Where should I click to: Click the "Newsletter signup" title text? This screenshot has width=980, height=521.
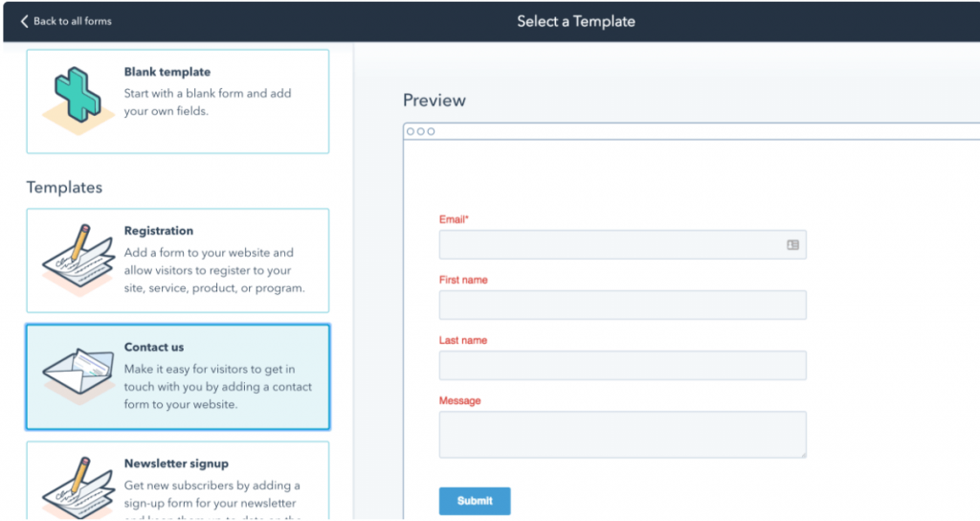(176, 464)
